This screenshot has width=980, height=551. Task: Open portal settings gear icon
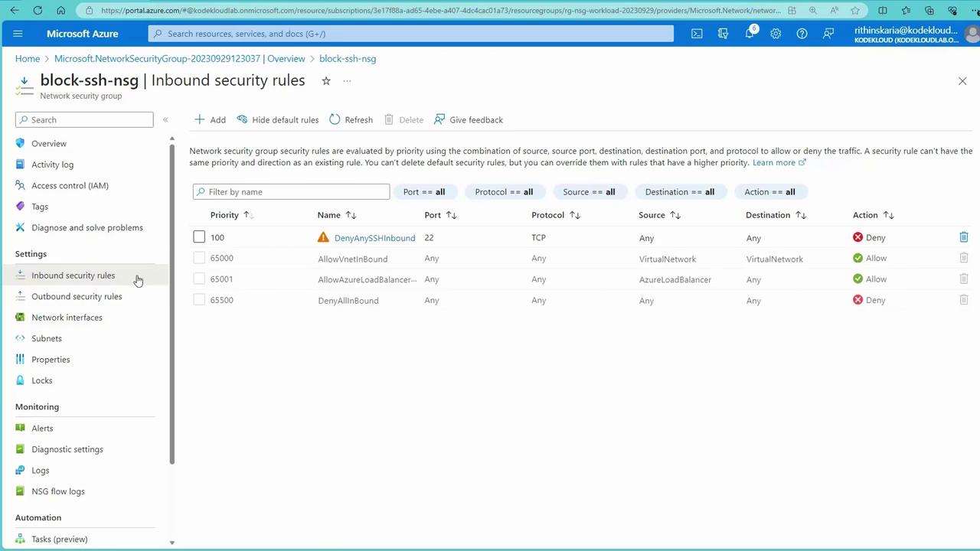776,34
